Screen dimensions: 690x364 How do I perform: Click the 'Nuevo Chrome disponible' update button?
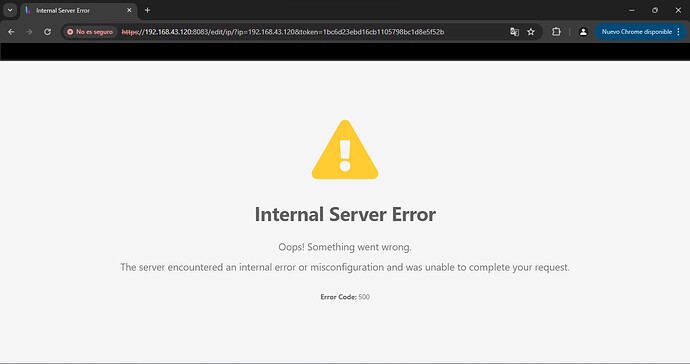click(636, 32)
